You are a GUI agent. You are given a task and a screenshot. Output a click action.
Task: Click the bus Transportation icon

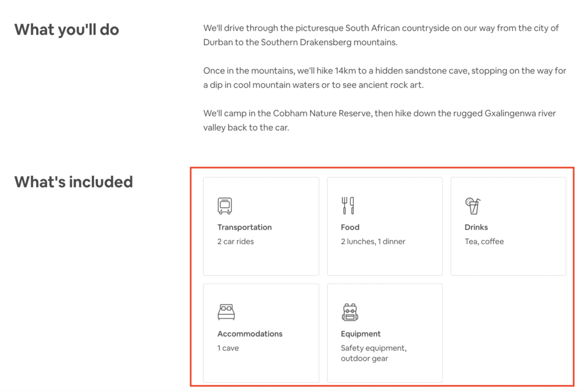[x=225, y=205]
